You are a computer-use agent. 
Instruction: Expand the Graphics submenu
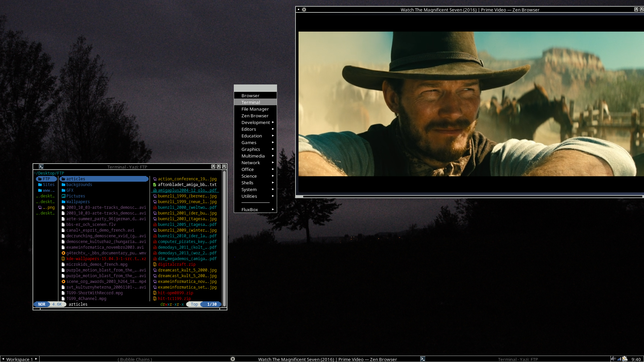(x=255, y=149)
